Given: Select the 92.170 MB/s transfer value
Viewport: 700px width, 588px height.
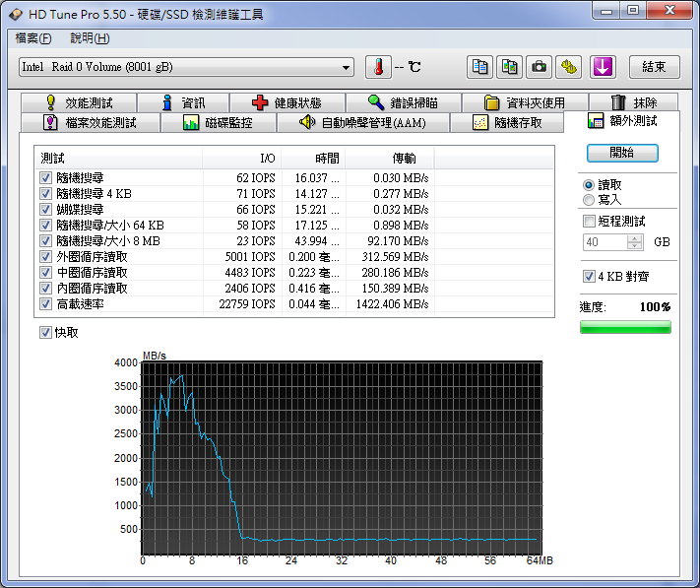Looking at the screenshot, I should pyautogui.click(x=398, y=241).
